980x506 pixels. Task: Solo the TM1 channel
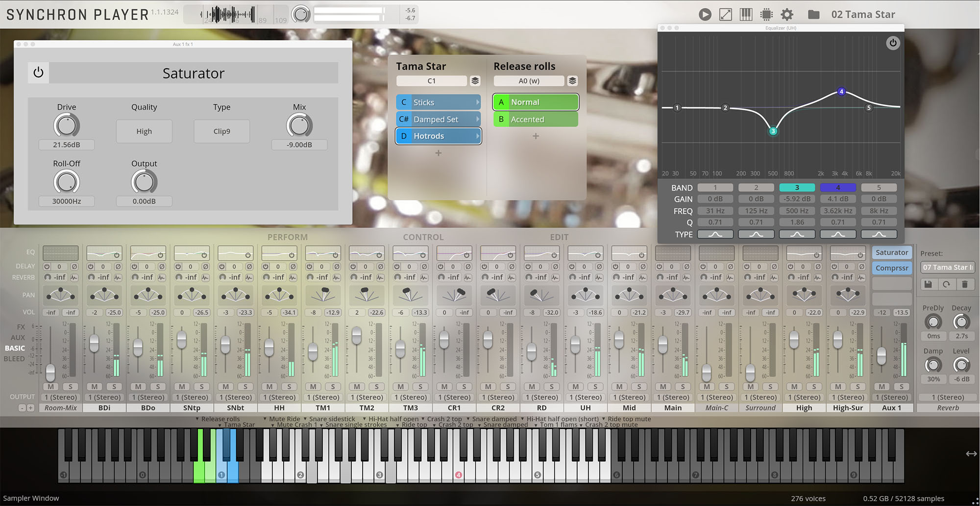(x=333, y=386)
